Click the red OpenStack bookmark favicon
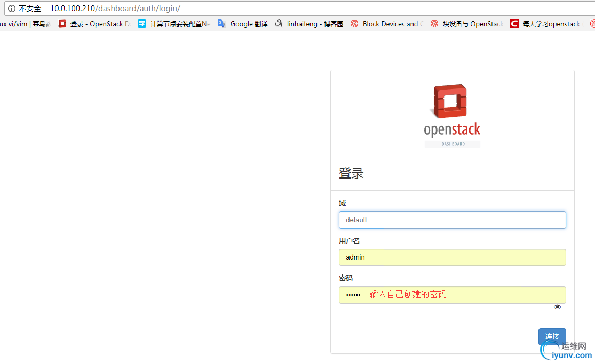The height and width of the screenshot is (364, 595). [62, 23]
